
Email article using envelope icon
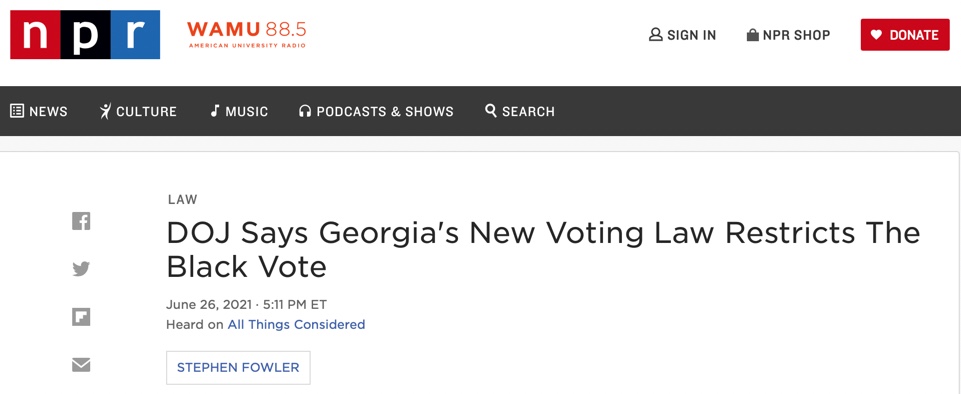click(81, 365)
